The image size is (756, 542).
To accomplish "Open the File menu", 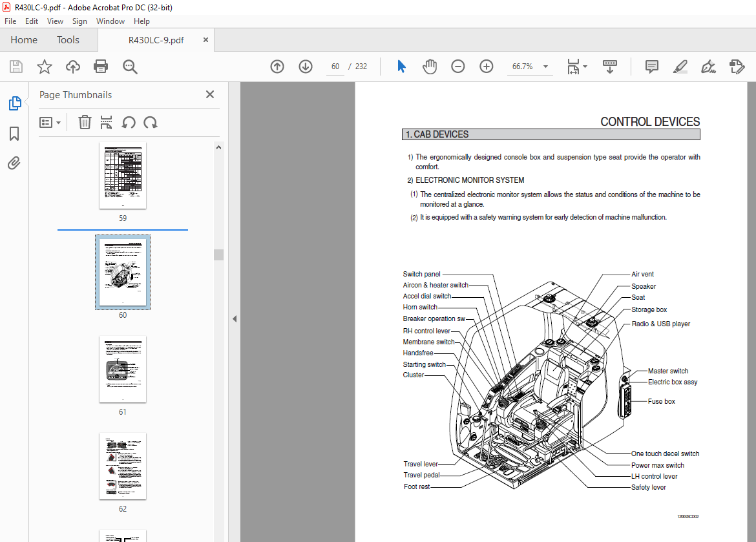I will tap(10, 21).
